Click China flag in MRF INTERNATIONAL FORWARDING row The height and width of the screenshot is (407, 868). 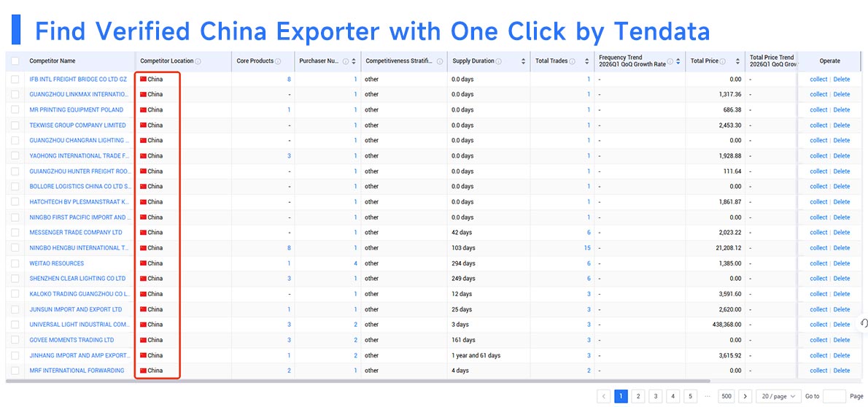coord(144,371)
